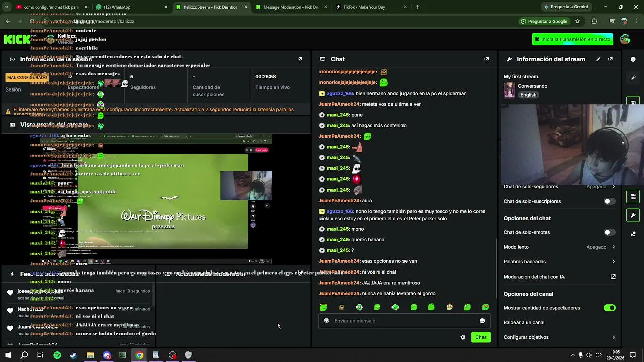Switch to the 'como configurar chat kick' tab
Screen dimensions: 644x362
click(51, 7)
